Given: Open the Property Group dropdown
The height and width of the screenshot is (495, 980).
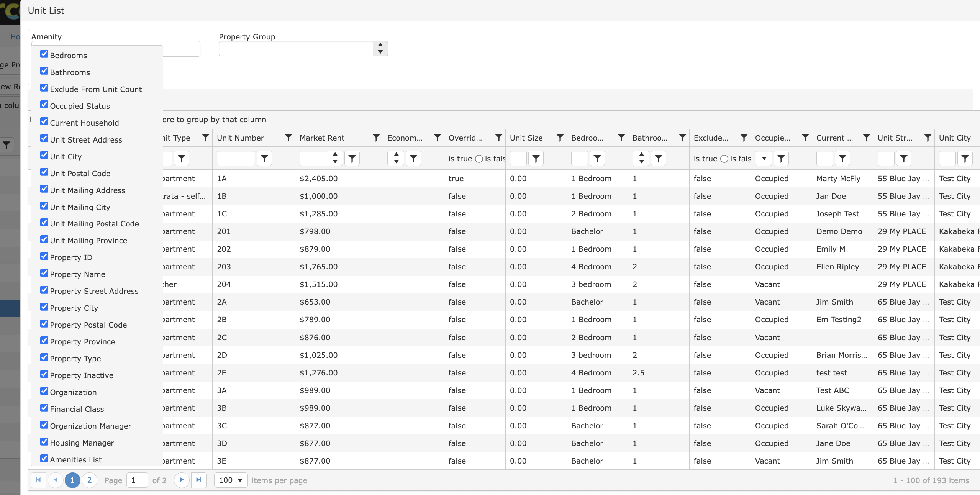Looking at the screenshot, I should click(380, 49).
